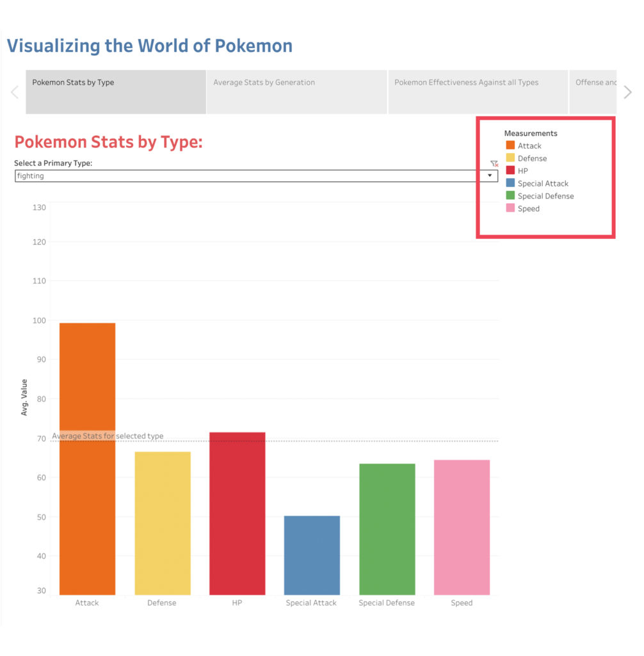Click the red HP legend swatch
644x656 pixels.
point(510,171)
